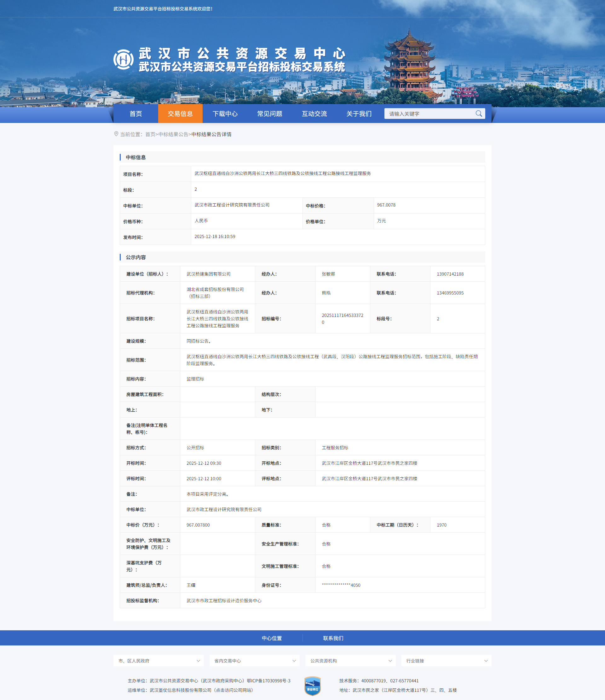Expand the 行业链接 dropdown
This screenshot has width=605, height=700.
coord(446,661)
